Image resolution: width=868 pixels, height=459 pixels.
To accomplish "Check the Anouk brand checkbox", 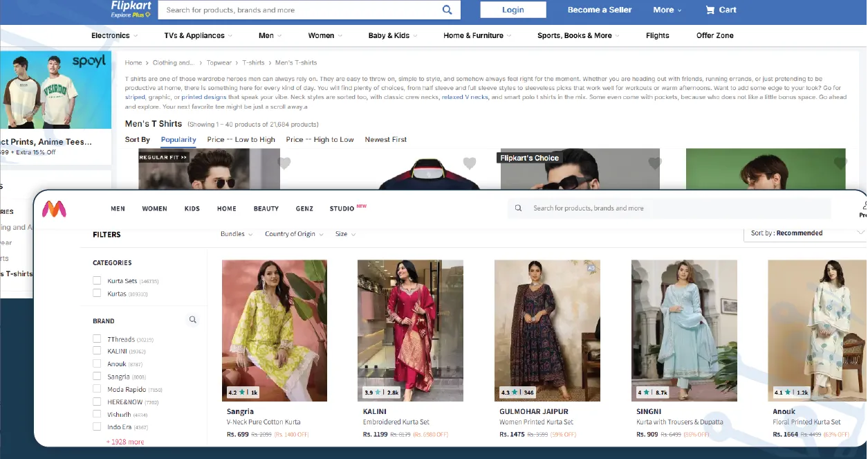I will (96, 363).
